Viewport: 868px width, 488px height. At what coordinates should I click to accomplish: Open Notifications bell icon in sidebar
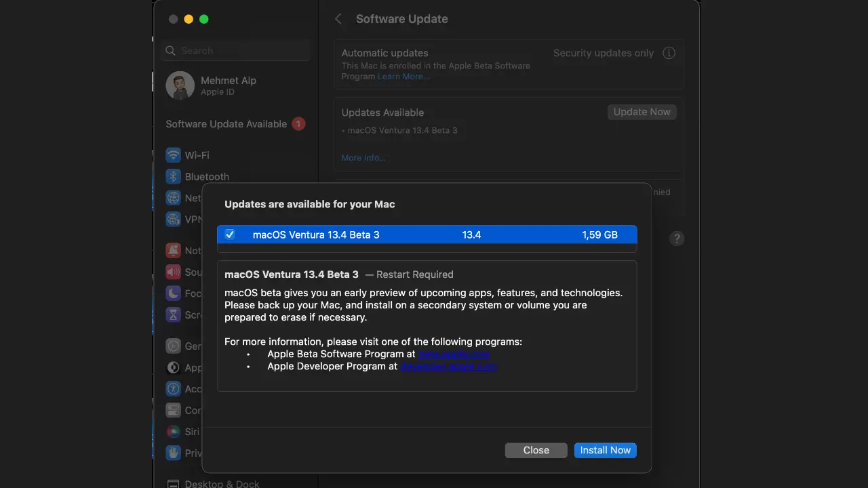click(x=174, y=250)
